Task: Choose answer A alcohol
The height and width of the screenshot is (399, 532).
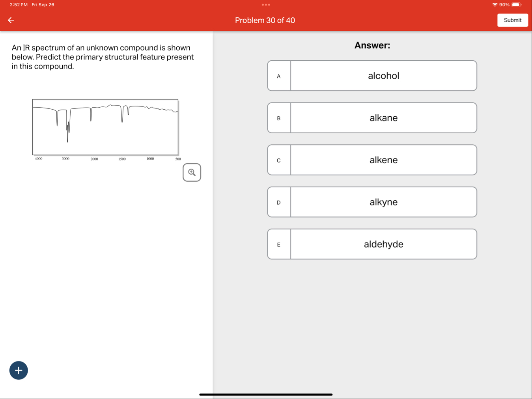Action: point(372,76)
